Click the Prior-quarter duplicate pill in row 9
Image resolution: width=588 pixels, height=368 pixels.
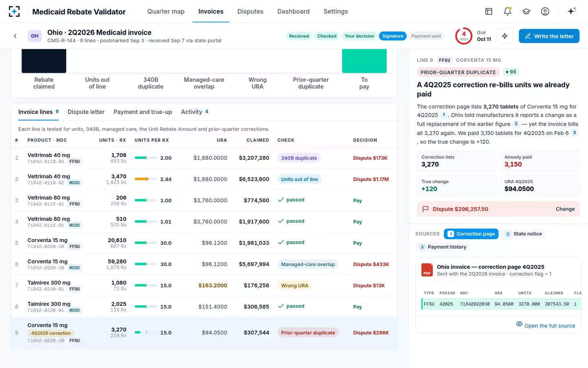pos(308,333)
